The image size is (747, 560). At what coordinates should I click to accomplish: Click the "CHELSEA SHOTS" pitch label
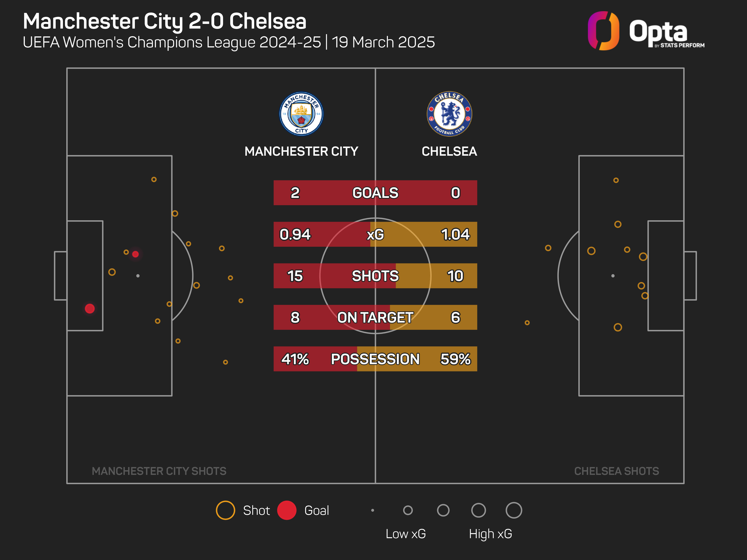pyautogui.click(x=616, y=471)
